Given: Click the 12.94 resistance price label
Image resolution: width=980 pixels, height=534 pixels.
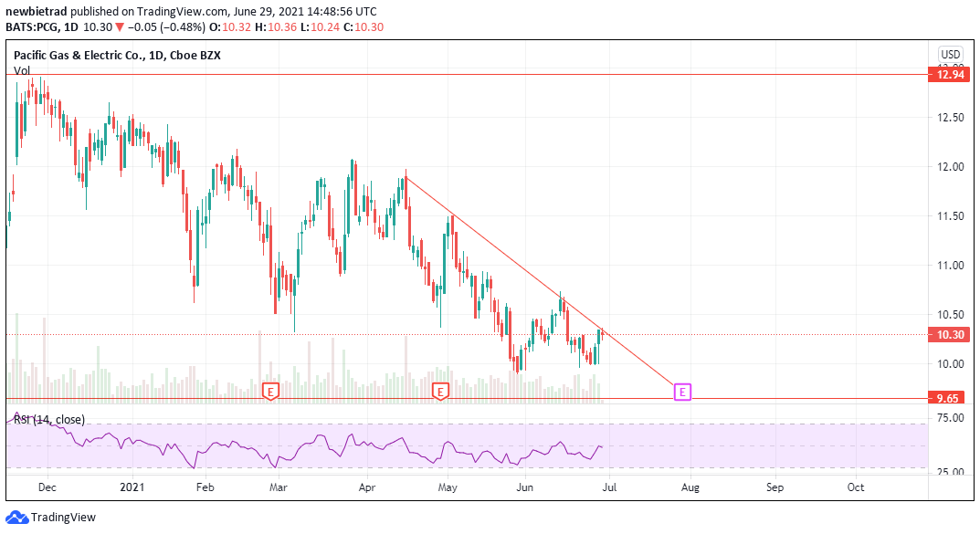Looking at the screenshot, I should 949,74.
